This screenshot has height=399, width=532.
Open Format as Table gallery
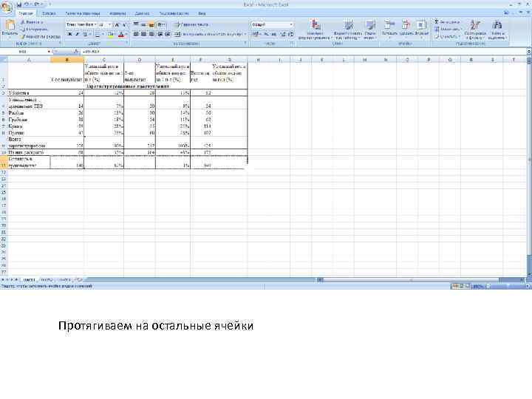point(347,30)
